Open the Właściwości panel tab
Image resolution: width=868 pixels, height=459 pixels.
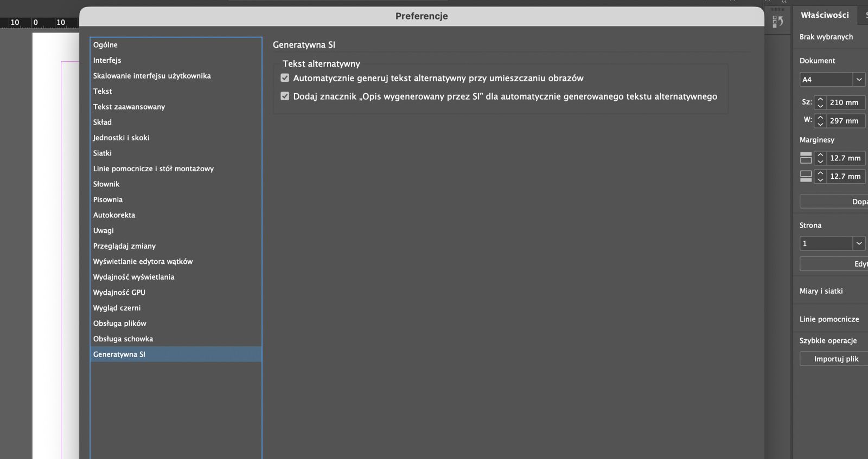825,15
